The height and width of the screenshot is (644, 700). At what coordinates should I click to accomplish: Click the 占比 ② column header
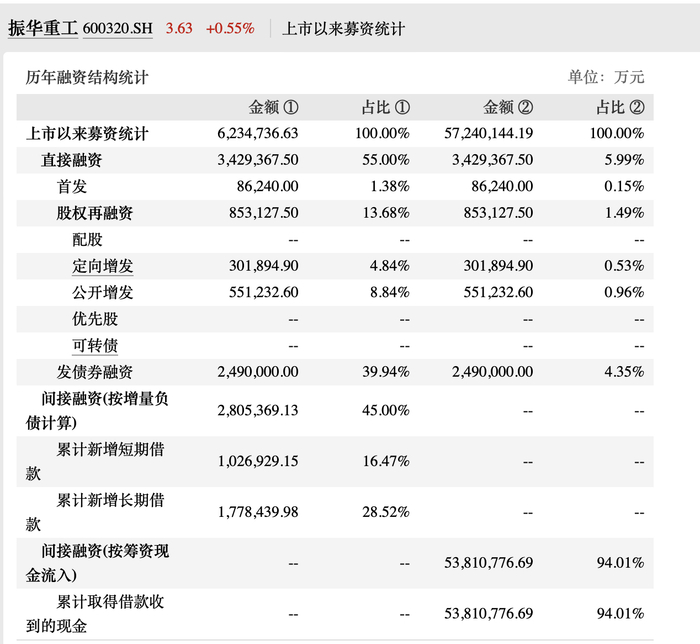[621, 107]
